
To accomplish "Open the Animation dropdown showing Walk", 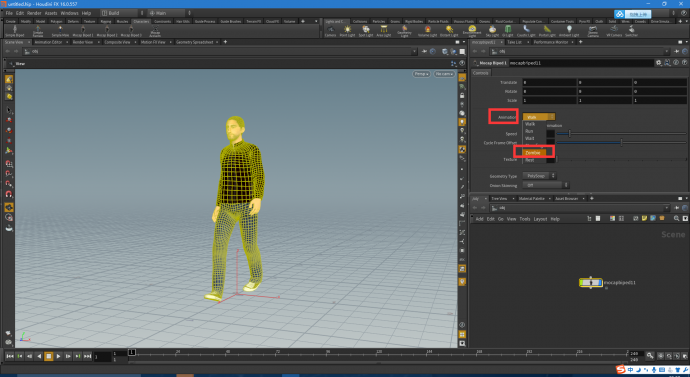I will click(539, 117).
